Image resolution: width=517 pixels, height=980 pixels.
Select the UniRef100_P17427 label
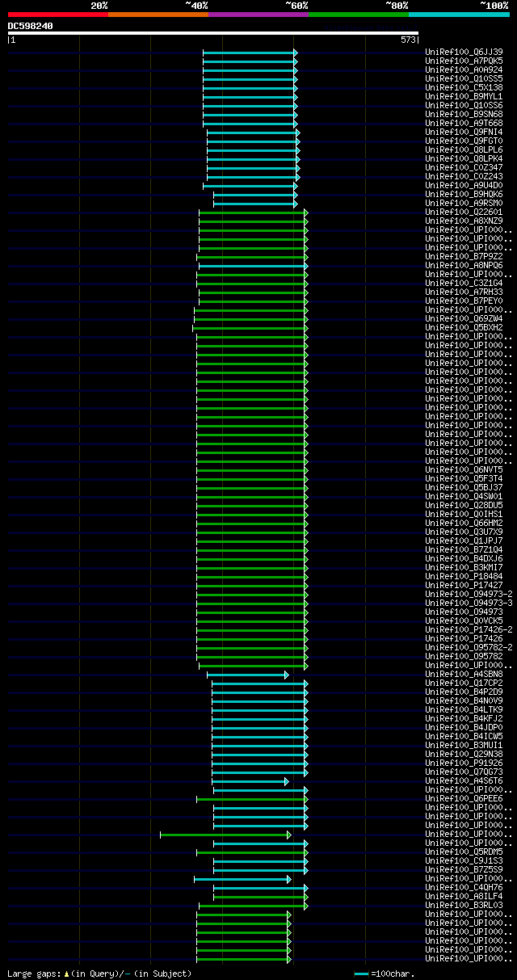tap(464, 585)
